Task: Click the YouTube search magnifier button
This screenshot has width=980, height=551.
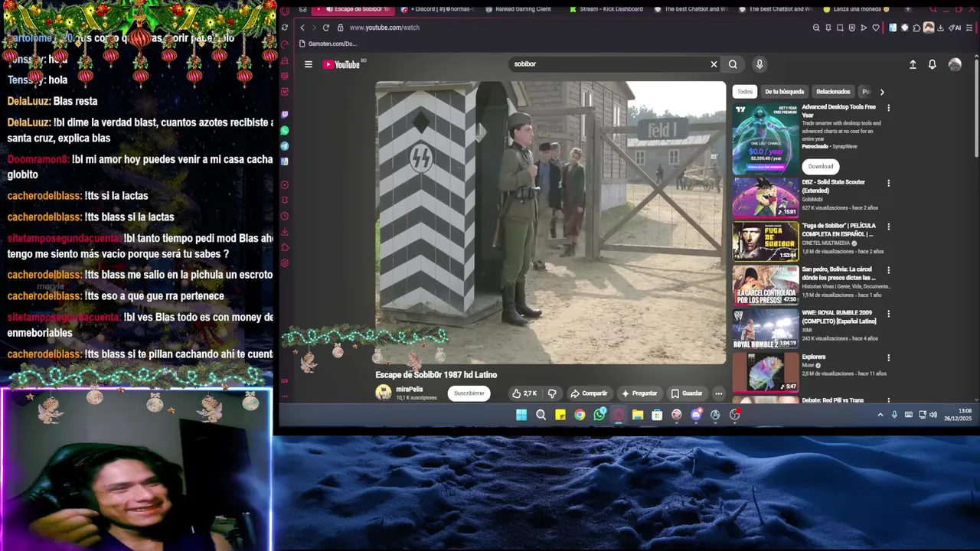Action: [x=733, y=64]
